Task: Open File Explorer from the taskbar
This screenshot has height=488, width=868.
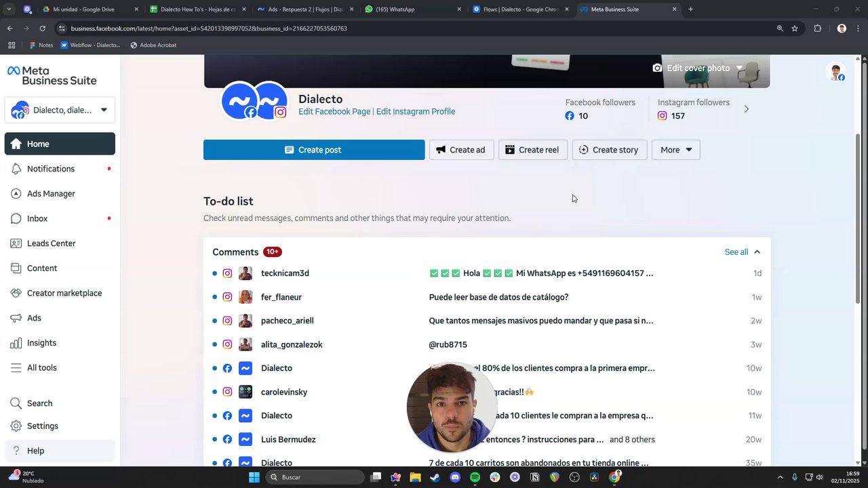Action: [x=415, y=477]
